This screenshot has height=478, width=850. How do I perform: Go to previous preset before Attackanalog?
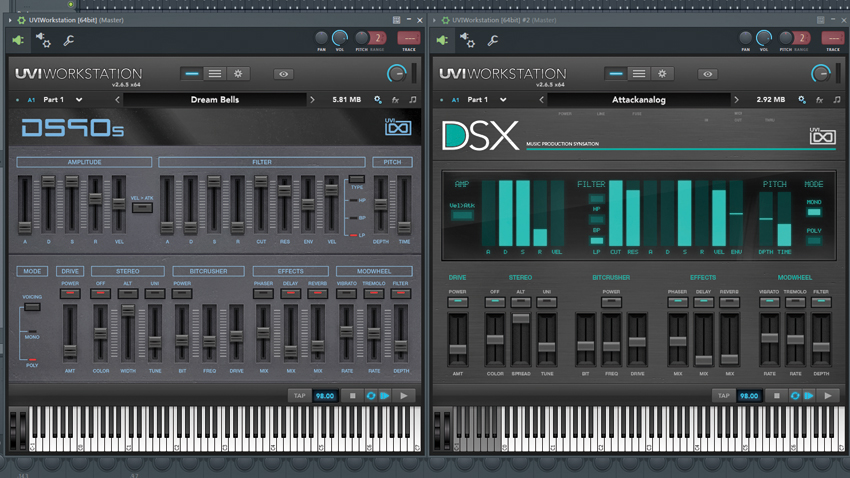tap(541, 100)
